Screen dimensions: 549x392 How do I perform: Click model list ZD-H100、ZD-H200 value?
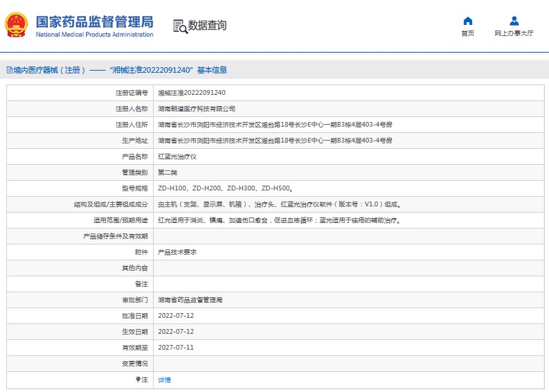coord(226,188)
